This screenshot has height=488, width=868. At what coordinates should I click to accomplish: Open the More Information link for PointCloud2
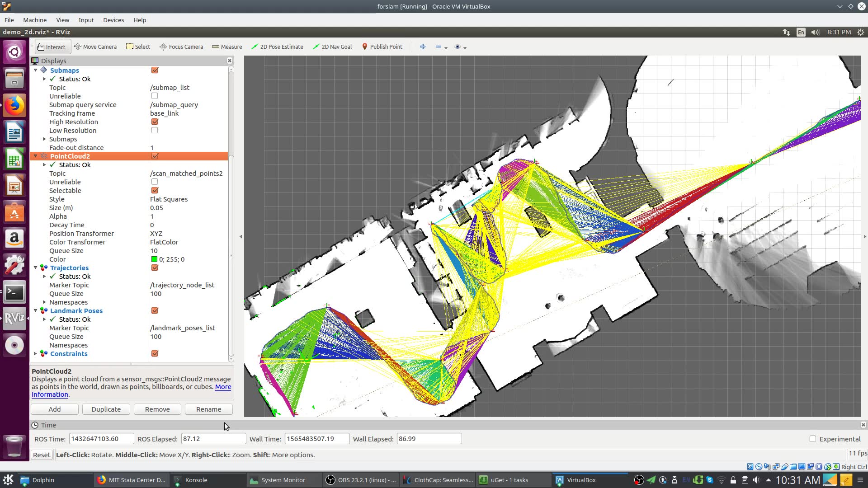(223, 387)
